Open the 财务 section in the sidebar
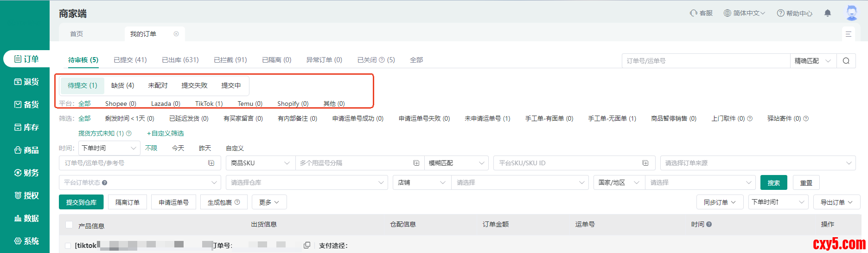 [x=26, y=173]
